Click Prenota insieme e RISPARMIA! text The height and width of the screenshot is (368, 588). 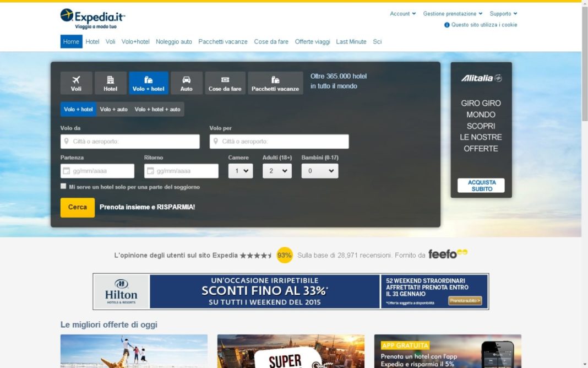pos(148,207)
